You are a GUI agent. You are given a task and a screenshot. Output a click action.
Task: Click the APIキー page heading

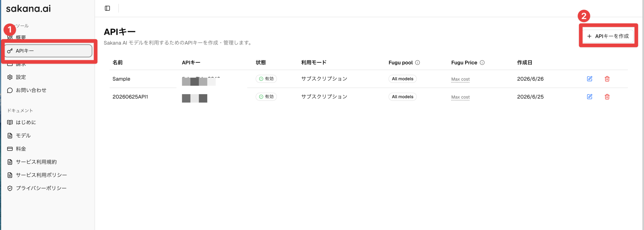coord(120,32)
